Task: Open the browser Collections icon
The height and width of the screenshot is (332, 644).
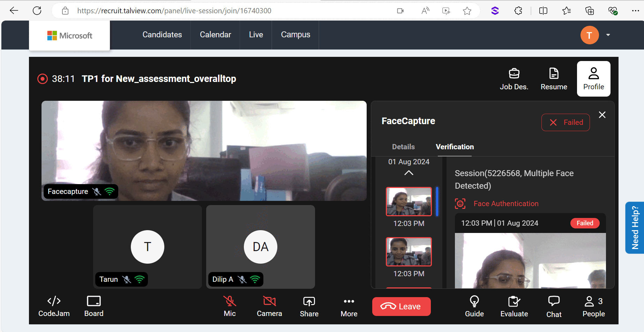Action: [x=590, y=11]
